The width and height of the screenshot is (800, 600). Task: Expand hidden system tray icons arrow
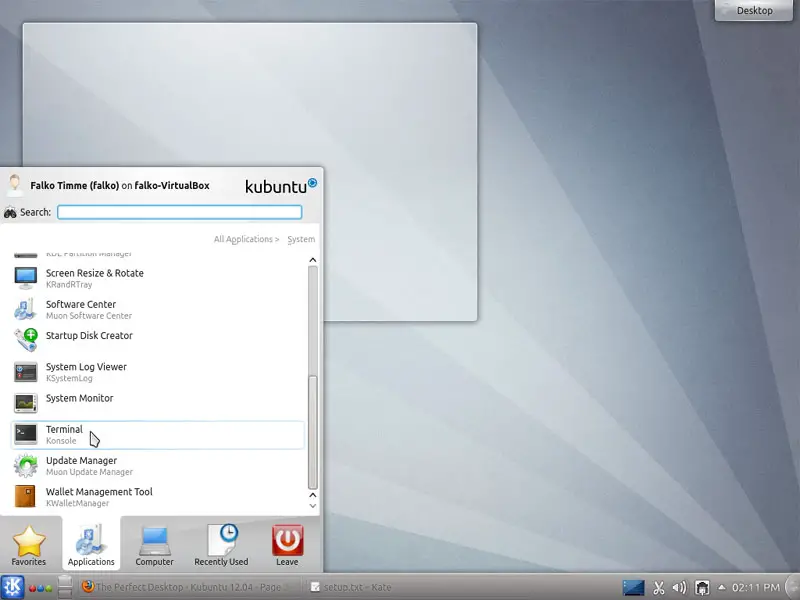pos(721,587)
